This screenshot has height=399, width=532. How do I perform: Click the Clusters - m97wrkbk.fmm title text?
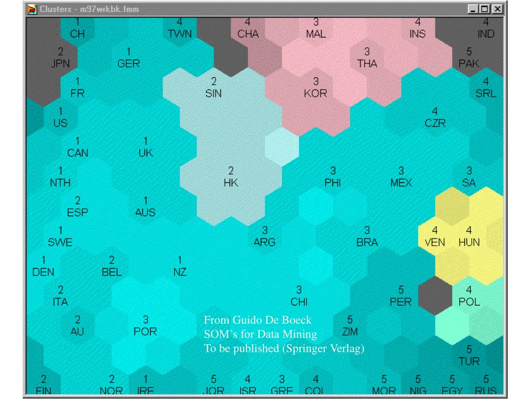point(89,9)
